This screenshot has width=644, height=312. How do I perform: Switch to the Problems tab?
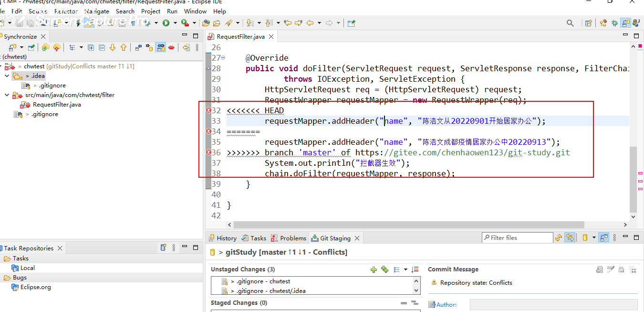[289, 238]
